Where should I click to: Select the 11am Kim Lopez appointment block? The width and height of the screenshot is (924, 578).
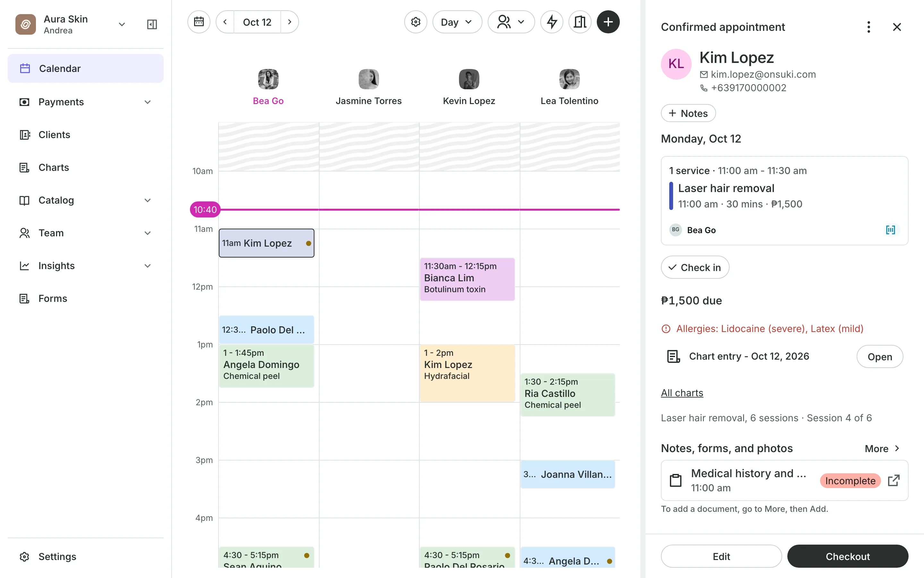[x=267, y=243]
